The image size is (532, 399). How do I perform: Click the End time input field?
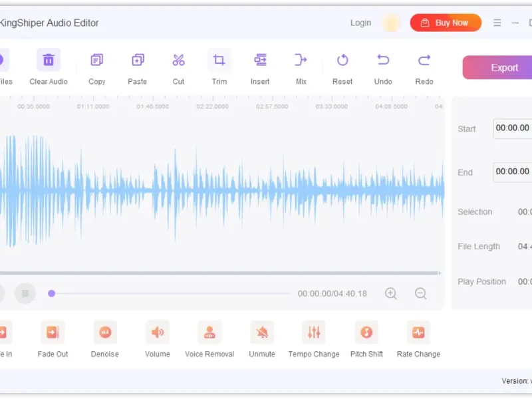click(513, 172)
